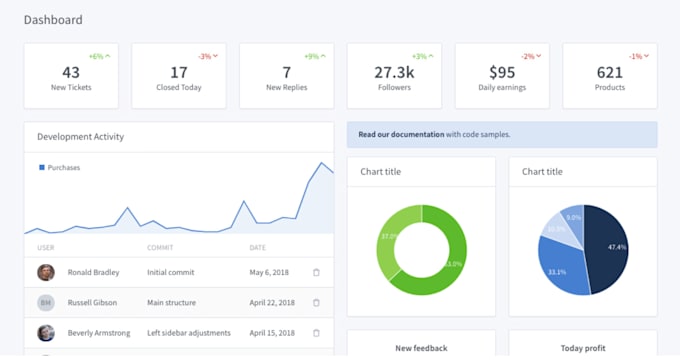The height and width of the screenshot is (362, 680).
Task: Delete Ronald Bradley's commit via trash icon
Action: tap(316, 272)
